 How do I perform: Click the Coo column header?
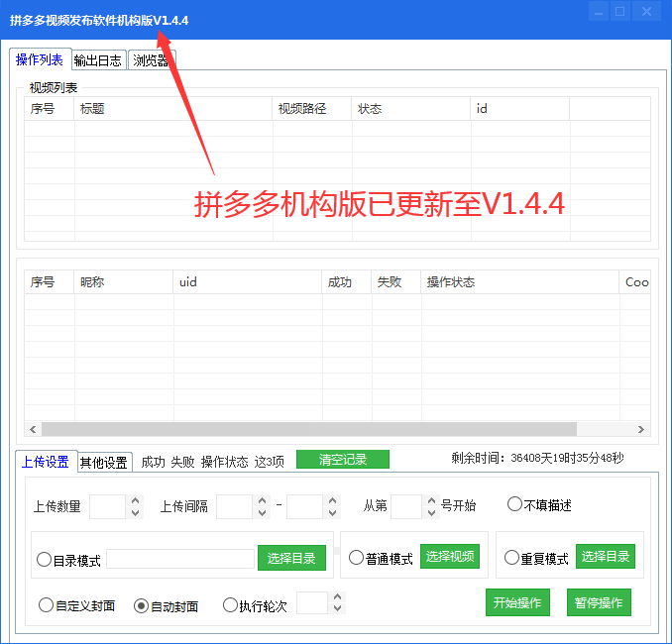coord(635,282)
